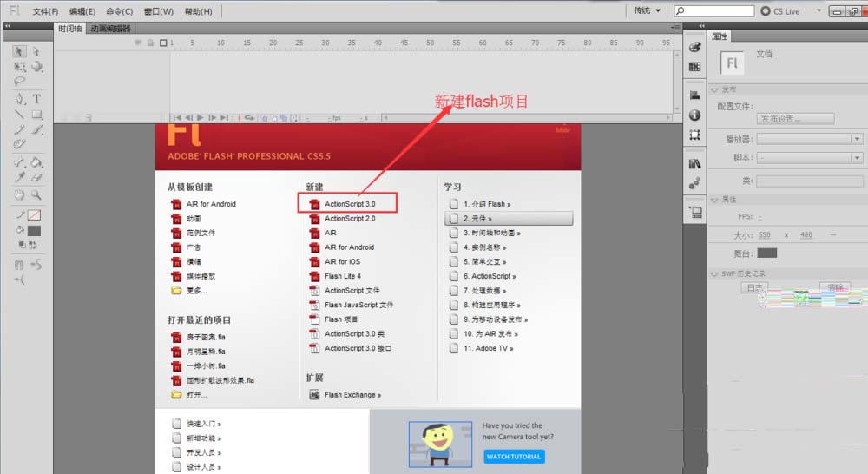Toggle lock all layers padlock icon
868x474 pixels.
click(150, 43)
